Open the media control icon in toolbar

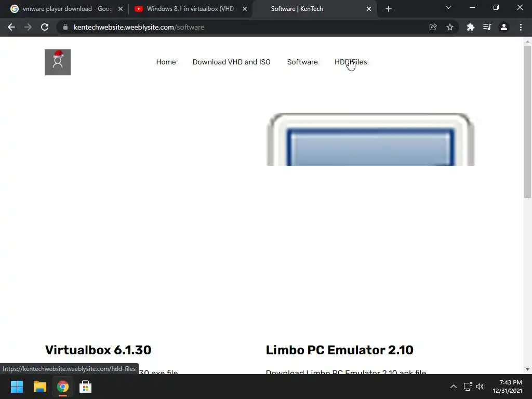pyautogui.click(x=487, y=27)
